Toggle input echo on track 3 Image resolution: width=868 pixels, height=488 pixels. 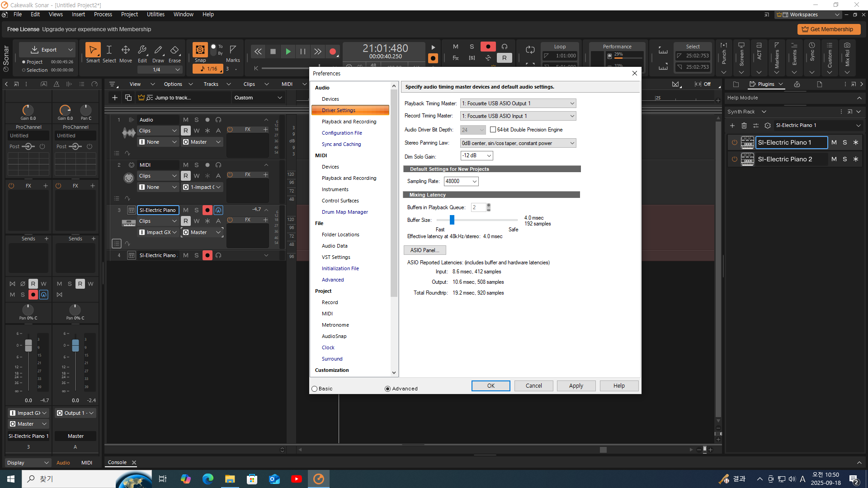click(218, 210)
